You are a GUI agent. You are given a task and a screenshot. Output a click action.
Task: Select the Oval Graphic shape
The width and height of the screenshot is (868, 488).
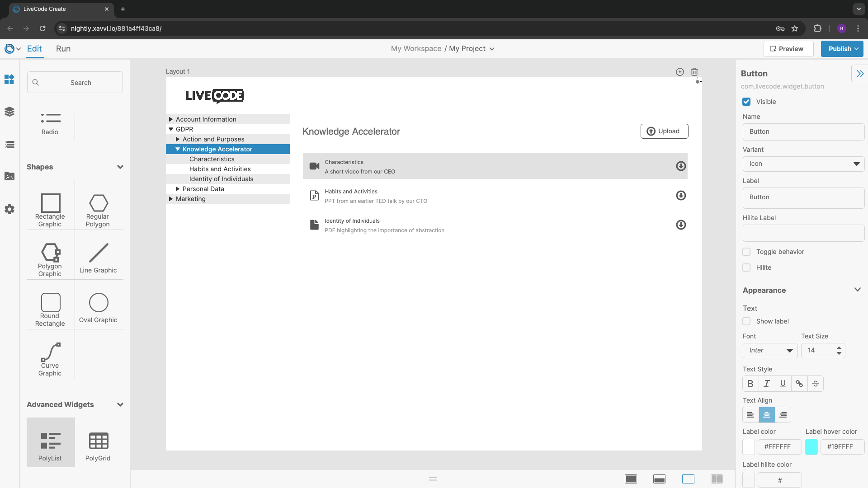pyautogui.click(x=98, y=308)
